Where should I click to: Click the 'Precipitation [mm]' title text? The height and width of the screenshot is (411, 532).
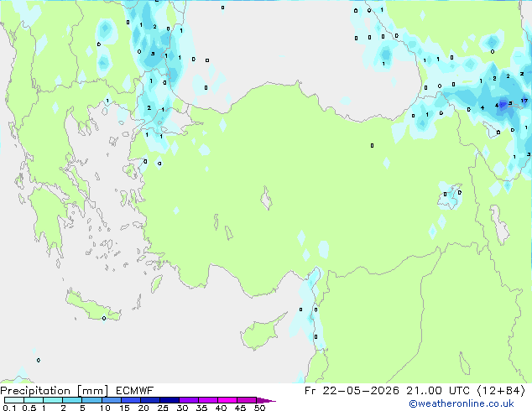[x=55, y=391]
